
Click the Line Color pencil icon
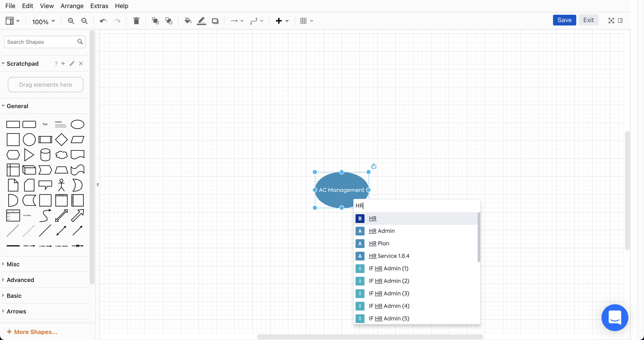(x=201, y=21)
